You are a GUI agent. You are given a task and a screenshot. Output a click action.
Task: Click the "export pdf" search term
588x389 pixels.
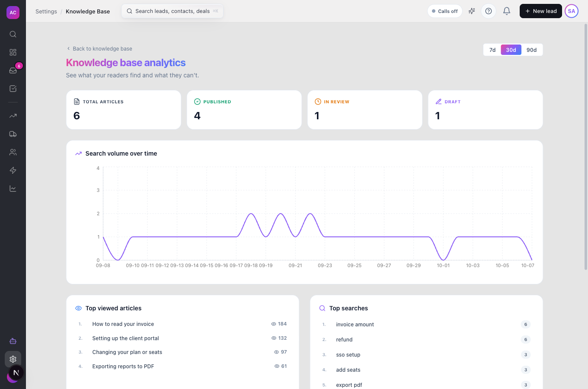pyautogui.click(x=349, y=385)
